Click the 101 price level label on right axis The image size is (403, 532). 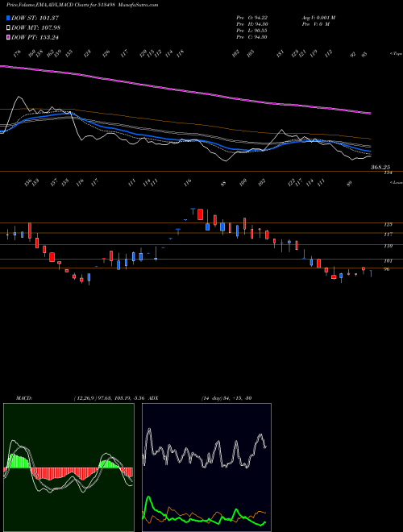tap(388, 261)
